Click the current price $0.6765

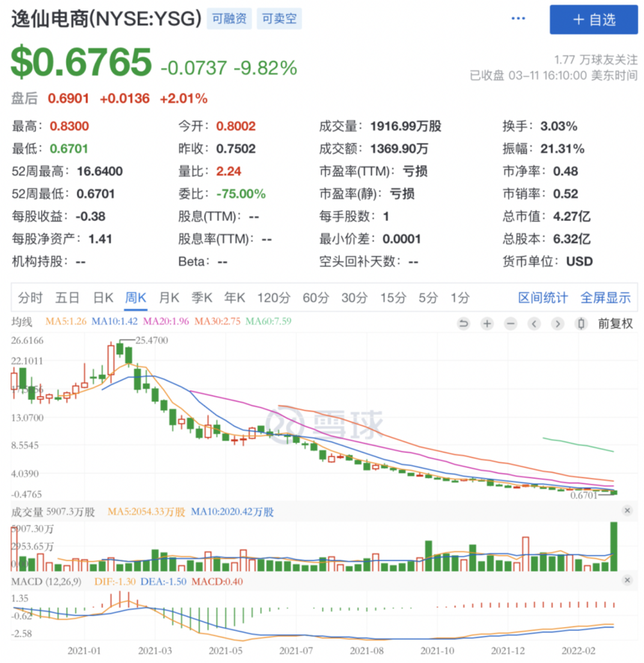coord(81,62)
